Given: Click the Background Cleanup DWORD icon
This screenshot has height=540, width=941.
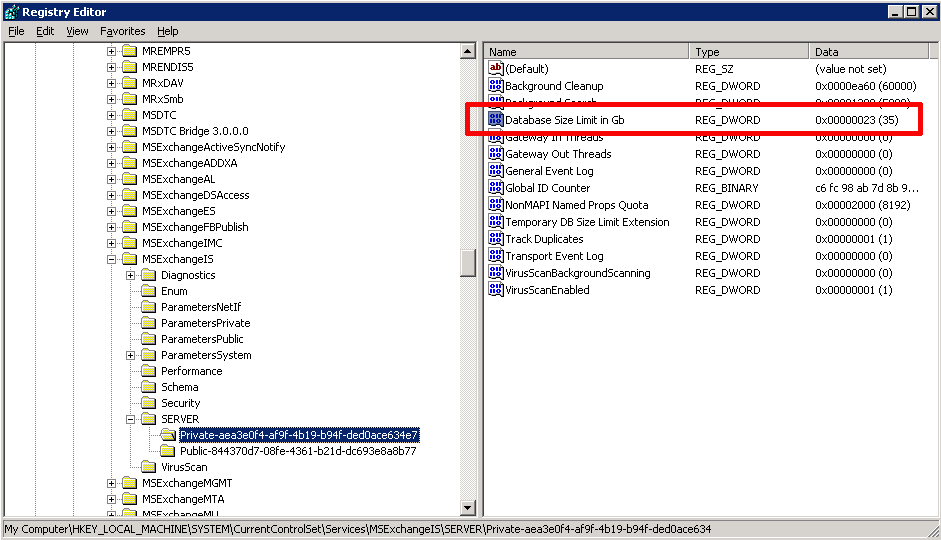Looking at the screenshot, I should [x=496, y=85].
